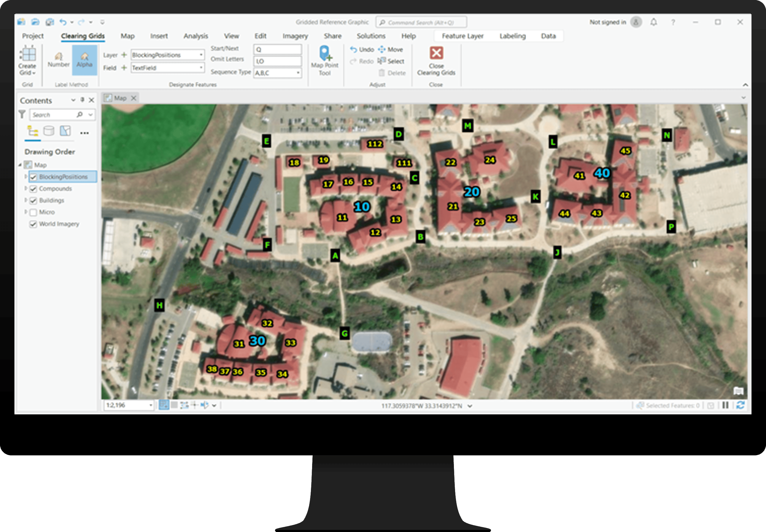Select the Number label method
This screenshot has height=532, width=766.
coord(58,59)
